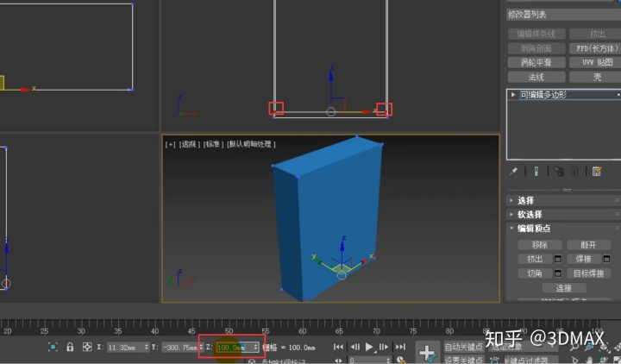Click the blue box in perspective viewport

pos(327,218)
